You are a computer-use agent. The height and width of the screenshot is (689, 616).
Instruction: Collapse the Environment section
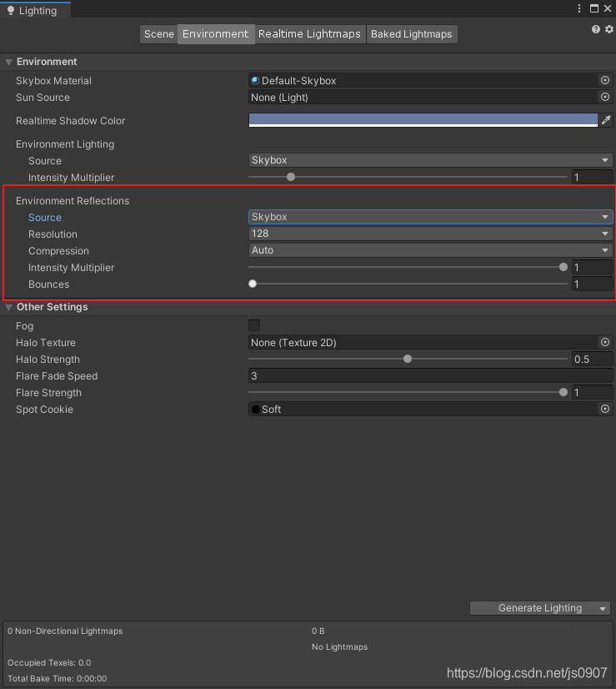pos(8,62)
